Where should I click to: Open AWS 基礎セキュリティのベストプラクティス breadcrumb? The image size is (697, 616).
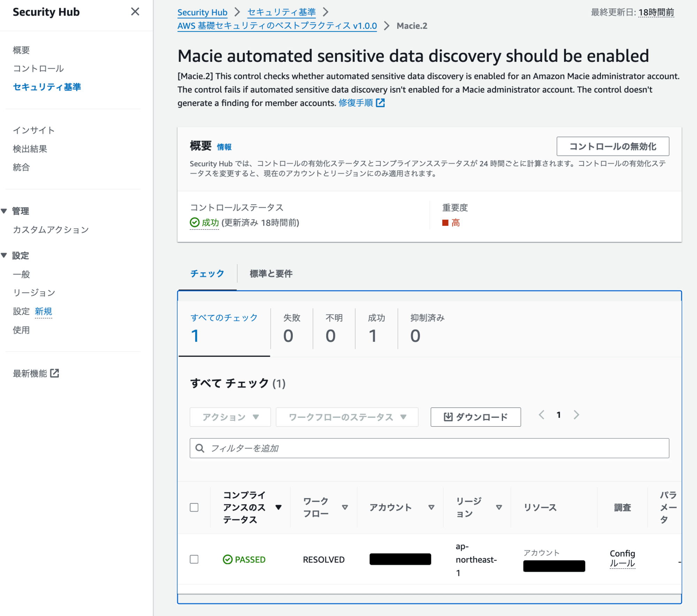277,26
